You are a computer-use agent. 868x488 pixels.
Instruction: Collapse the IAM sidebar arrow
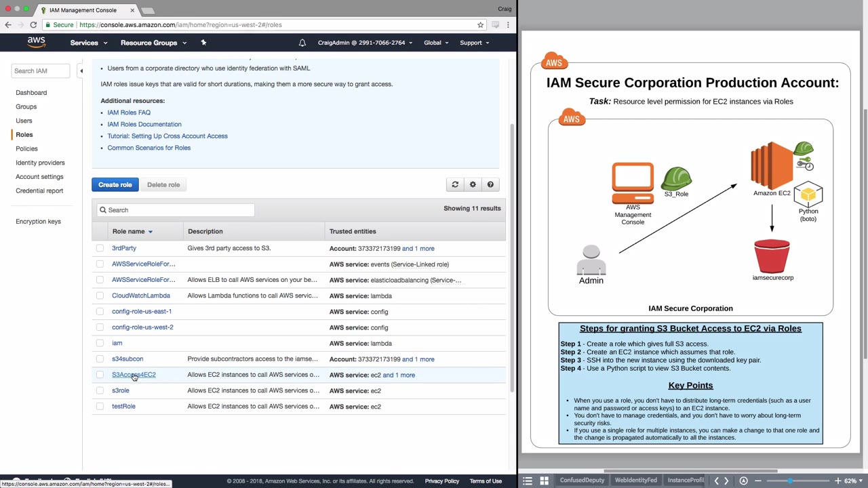(x=81, y=70)
